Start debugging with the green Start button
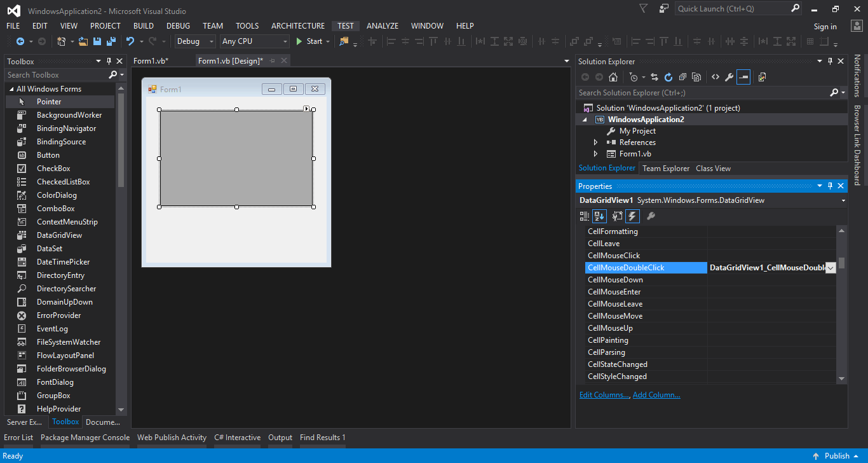This screenshot has height=463, width=868. [309, 41]
